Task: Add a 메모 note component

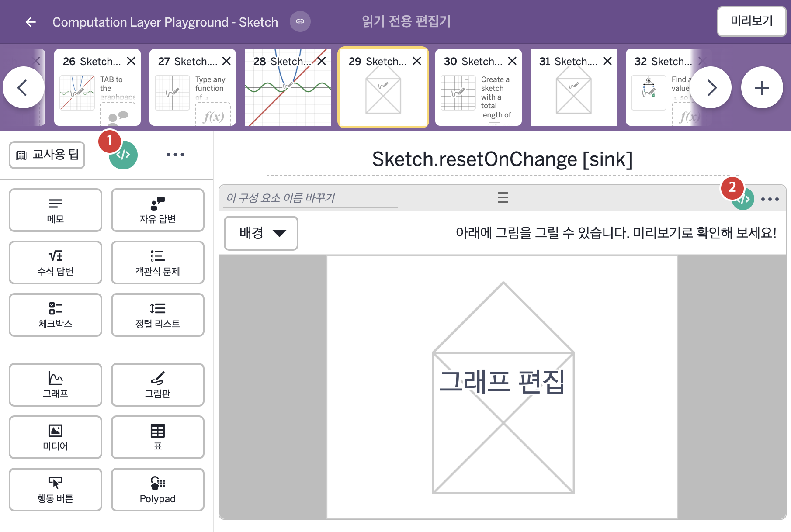Action: (56, 210)
